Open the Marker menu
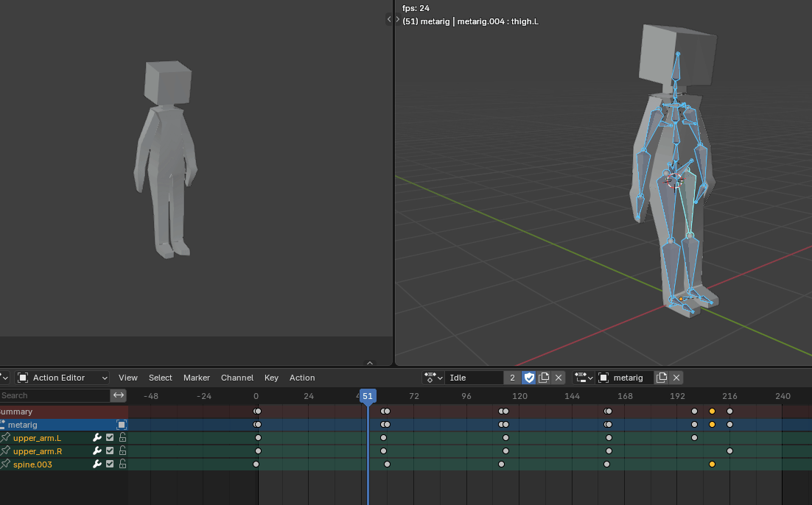Image resolution: width=812 pixels, height=505 pixels. pos(197,378)
